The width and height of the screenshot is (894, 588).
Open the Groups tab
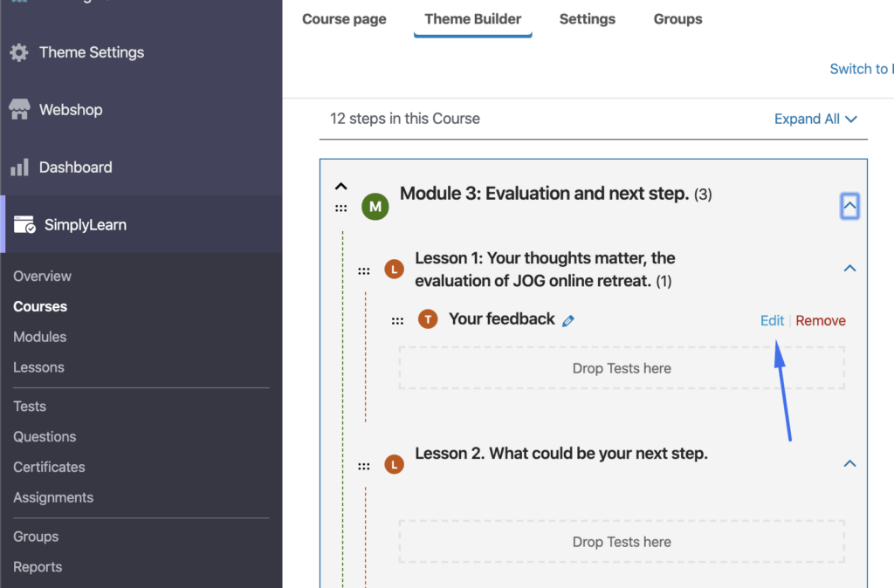click(677, 19)
